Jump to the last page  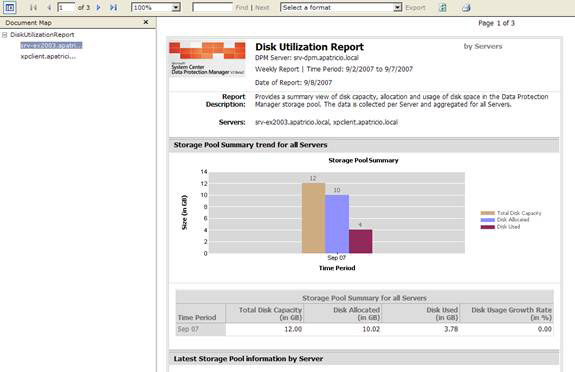[x=114, y=7]
